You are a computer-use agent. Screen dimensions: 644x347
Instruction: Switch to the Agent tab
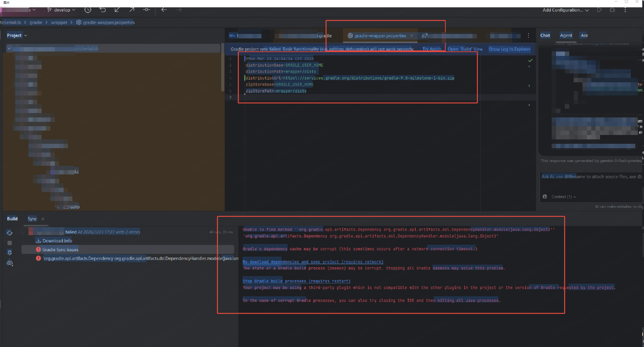click(566, 35)
